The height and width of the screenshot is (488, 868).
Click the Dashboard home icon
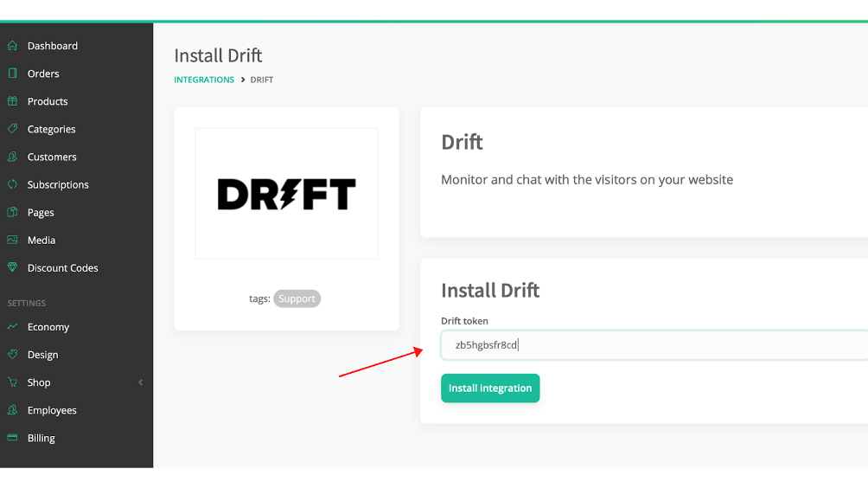point(12,45)
